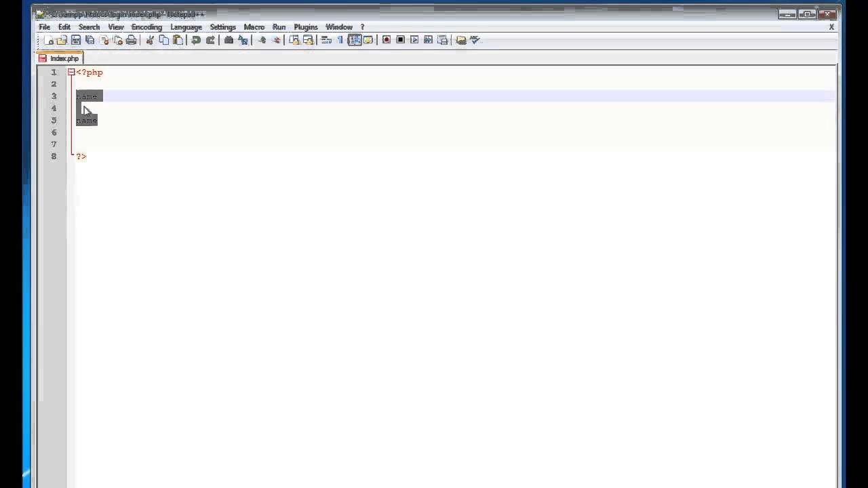Open the Window menu
This screenshot has height=488, width=868.
click(x=339, y=27)
